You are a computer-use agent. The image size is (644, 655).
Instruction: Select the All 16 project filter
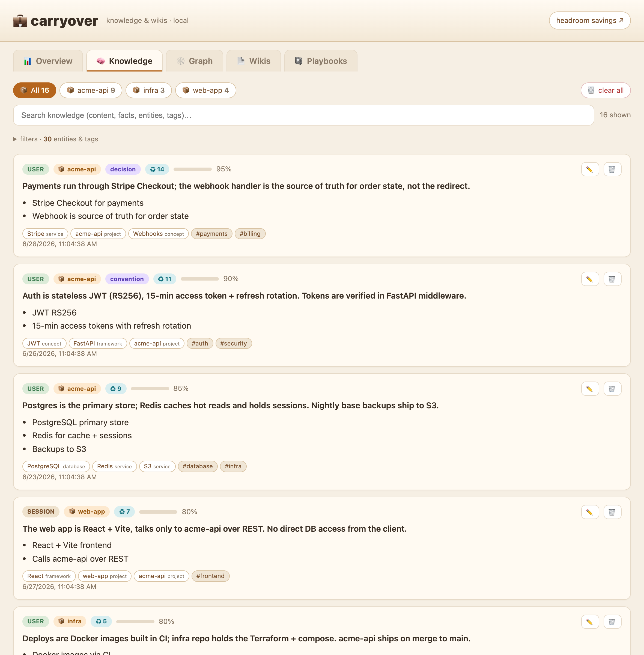[34, 90]
